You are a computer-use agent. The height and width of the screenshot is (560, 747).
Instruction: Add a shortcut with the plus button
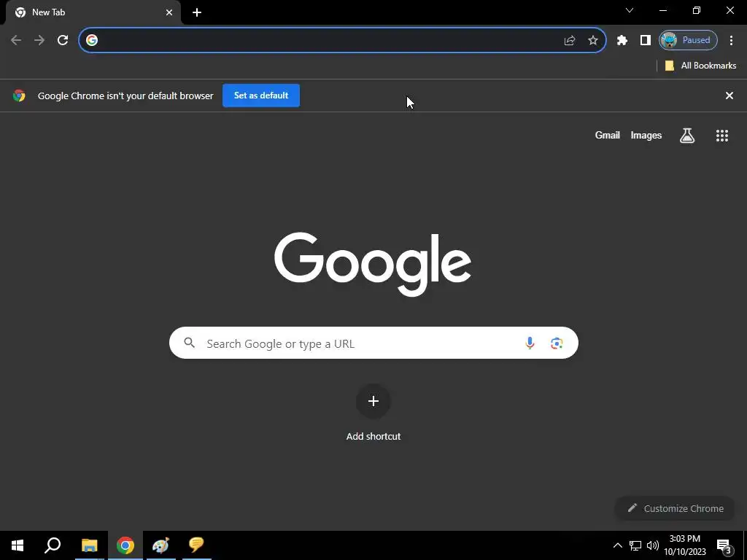click(x=373, y=402)
